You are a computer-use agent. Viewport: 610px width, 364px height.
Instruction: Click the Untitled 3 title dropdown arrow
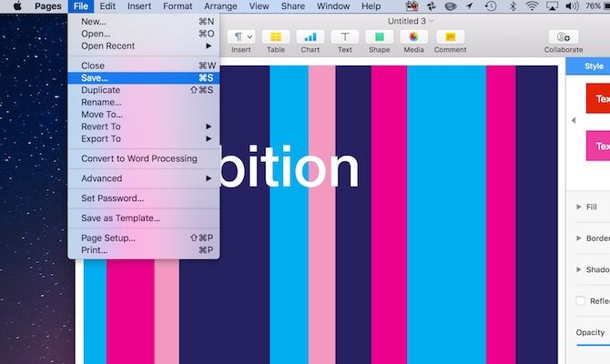pos(432,21)
